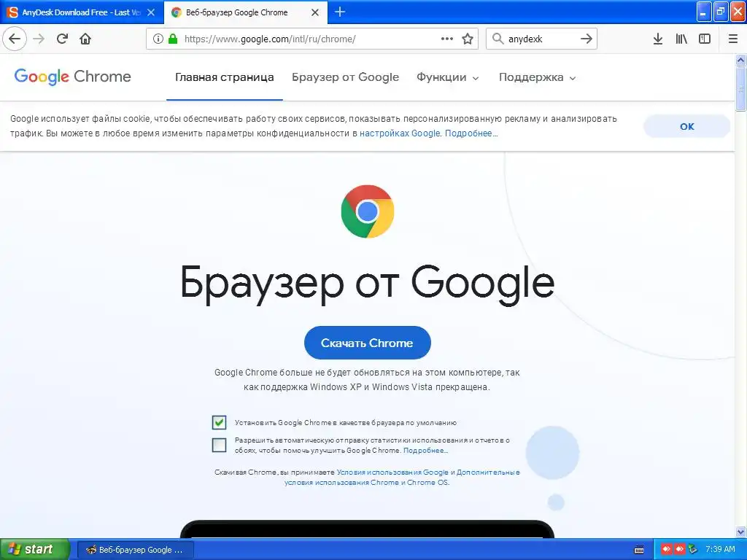Click the search box containing anydexk

(541, 39)
